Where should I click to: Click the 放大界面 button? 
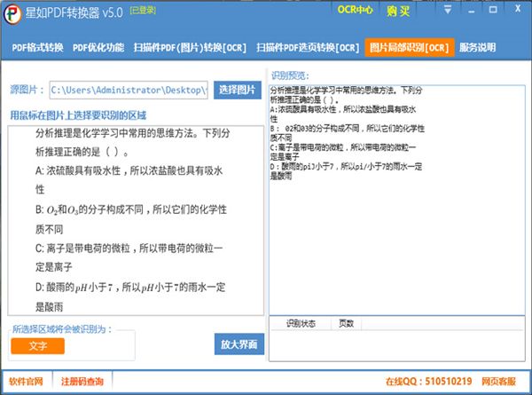(x=239, y=344)
